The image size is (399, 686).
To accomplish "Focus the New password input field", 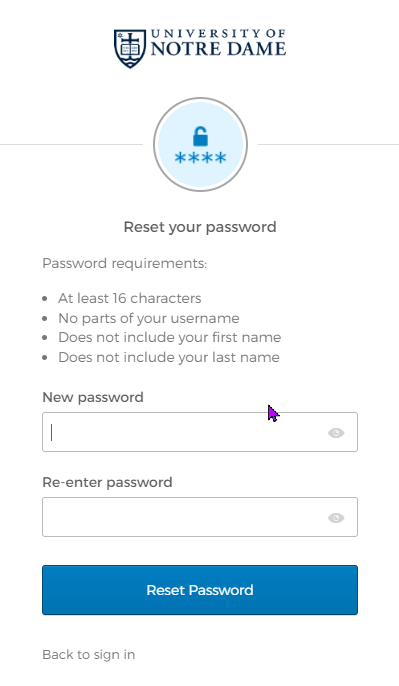I will tap(200, 432).
